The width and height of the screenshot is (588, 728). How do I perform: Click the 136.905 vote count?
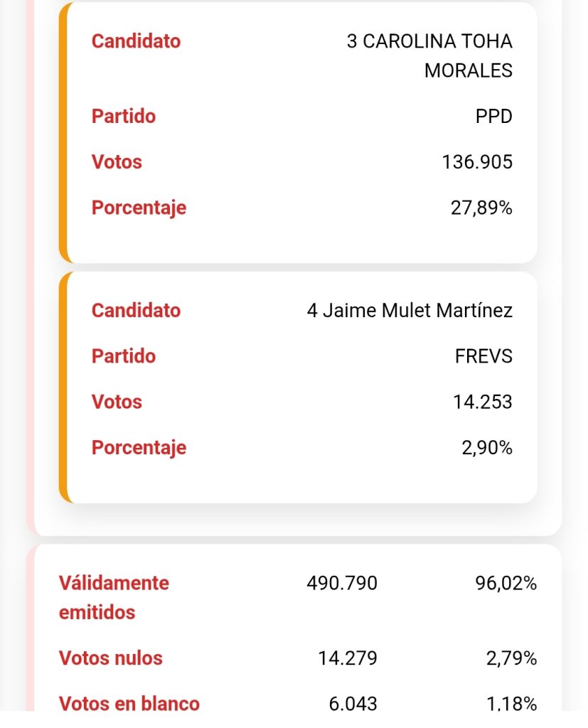(x=476, y=162)
